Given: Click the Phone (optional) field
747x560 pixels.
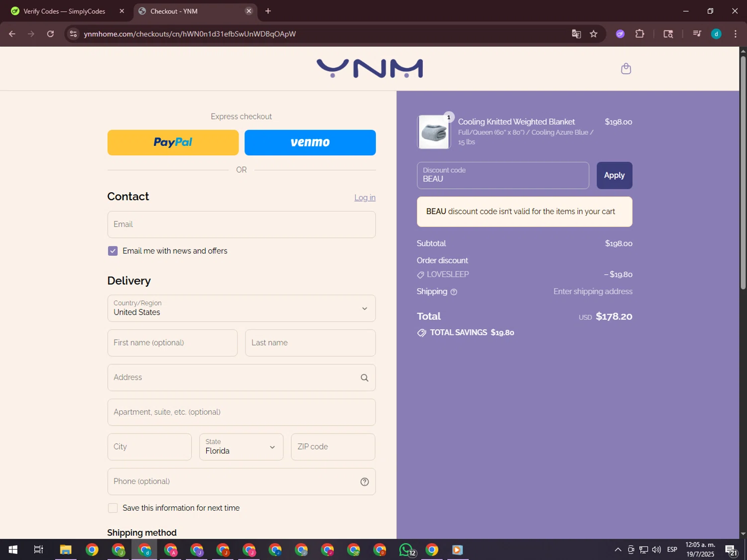Looking at the screenshot, I should [242, 481].
